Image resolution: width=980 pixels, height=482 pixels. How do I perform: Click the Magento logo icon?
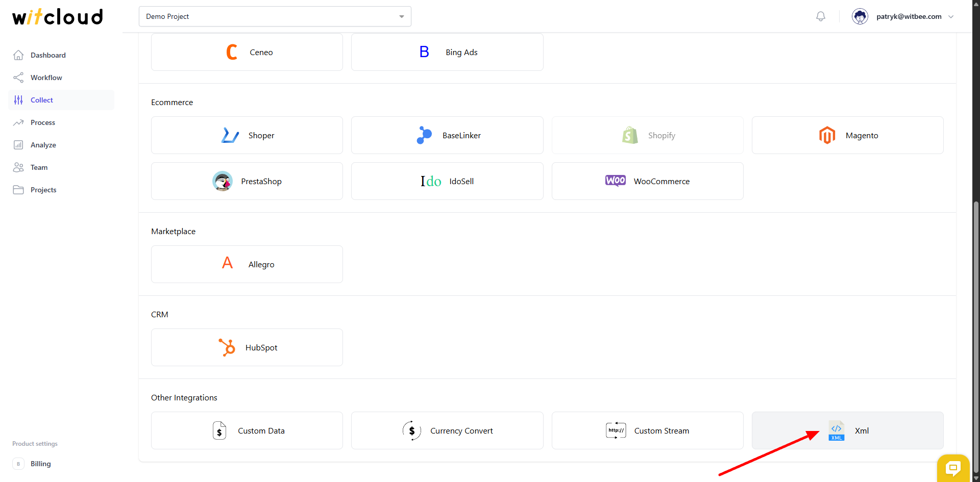coord(827,135)
